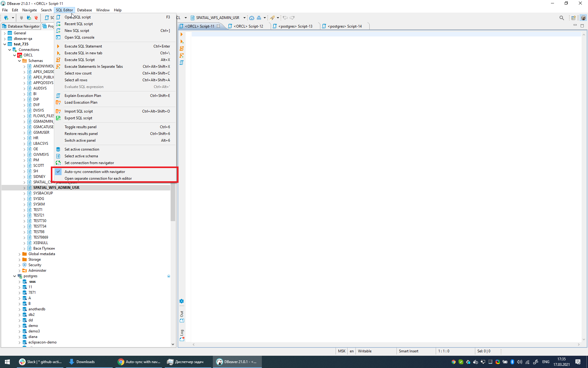Select the highlighter pen icon in toolbar
The height and width of the screenshot is (368, 588).
[272, 18]
